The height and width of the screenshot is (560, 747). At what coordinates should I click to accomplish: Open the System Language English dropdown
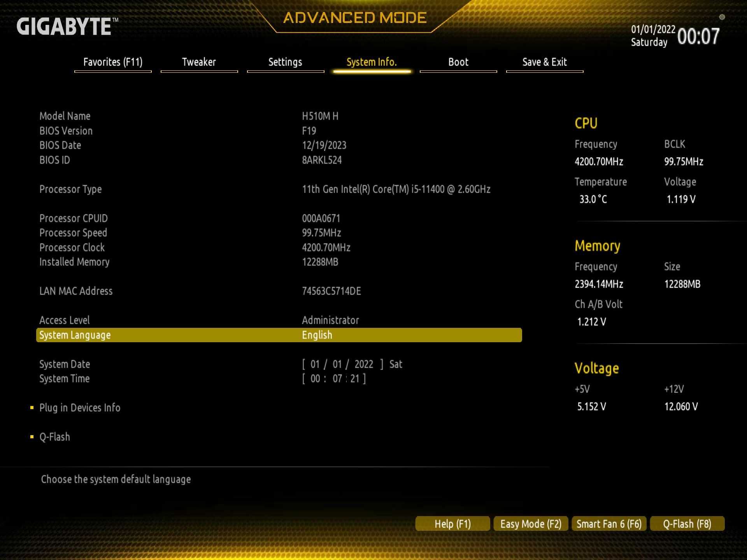tap(279, 335)
